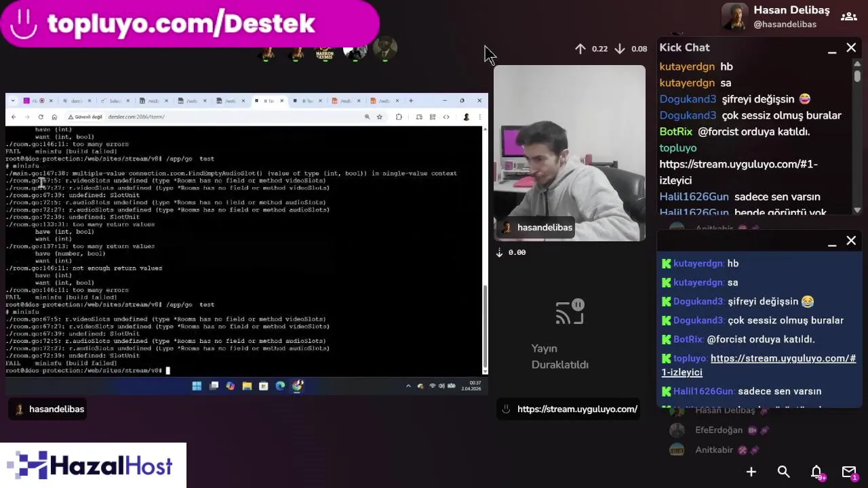Open the plus icon at bottom right
This screenshot has height=488, width=868.
click(x=751, y=472)
